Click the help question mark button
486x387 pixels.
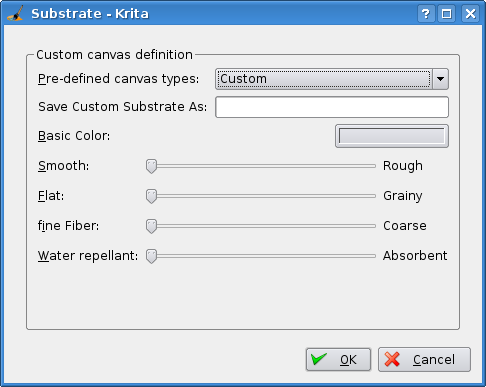point(426,14)
